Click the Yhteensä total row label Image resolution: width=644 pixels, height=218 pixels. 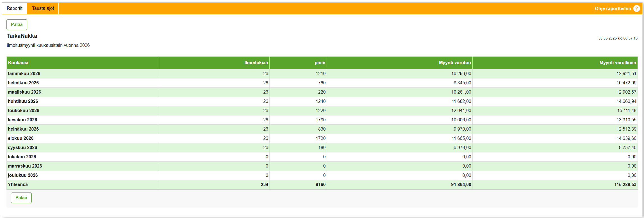pos(18,184)
